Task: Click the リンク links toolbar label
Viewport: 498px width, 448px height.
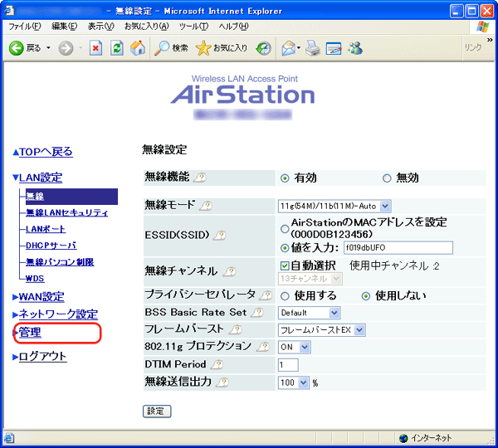Action: tap(473, 47)
